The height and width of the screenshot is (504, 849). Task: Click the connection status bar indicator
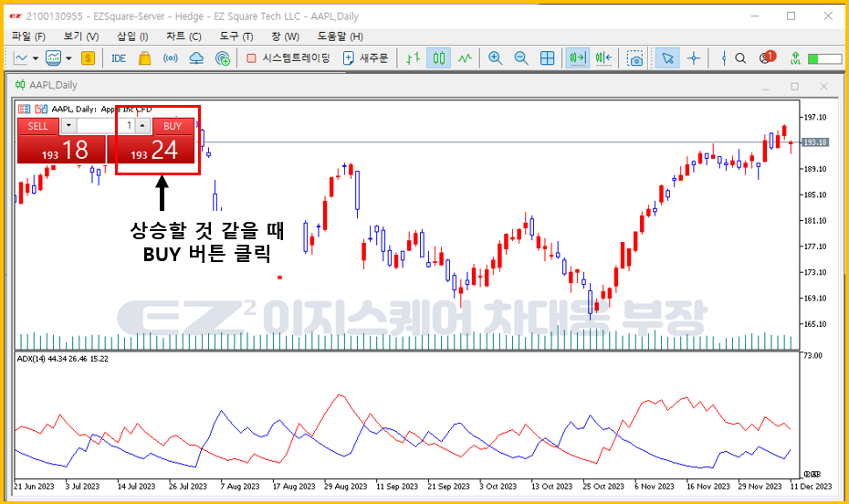point(824,58)
